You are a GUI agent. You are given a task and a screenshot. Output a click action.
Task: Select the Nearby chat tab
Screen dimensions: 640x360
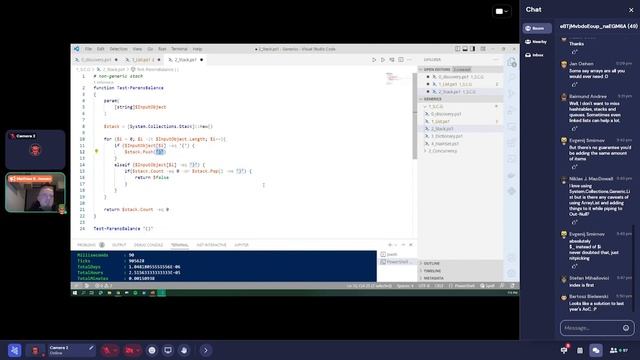pyautogui.click(x=537, y=42)
